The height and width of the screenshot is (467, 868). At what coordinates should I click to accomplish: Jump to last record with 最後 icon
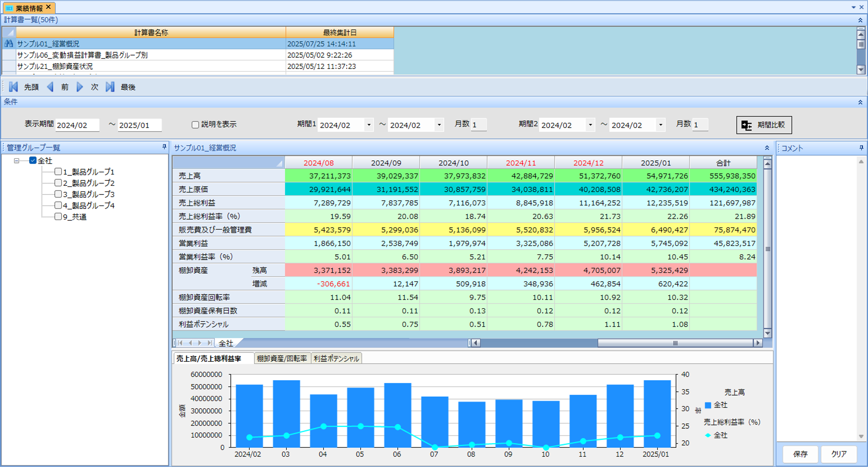coord(110,87)
